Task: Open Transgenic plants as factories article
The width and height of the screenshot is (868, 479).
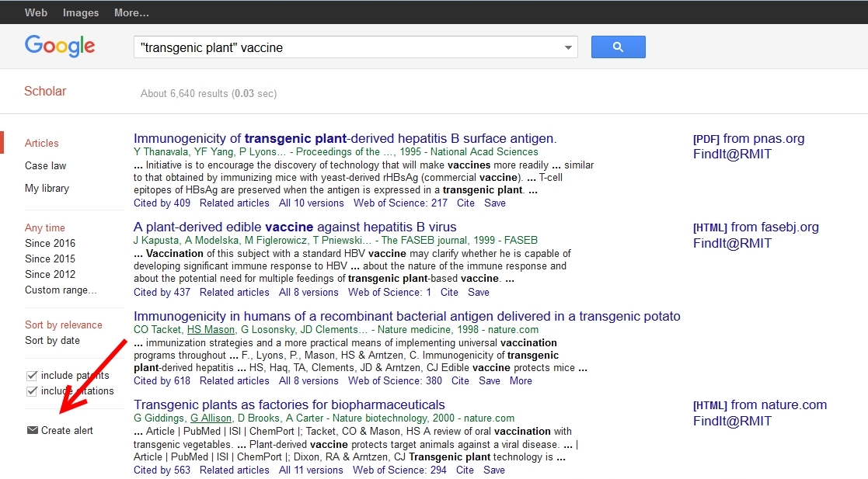Action: click(x=289, y=405)
